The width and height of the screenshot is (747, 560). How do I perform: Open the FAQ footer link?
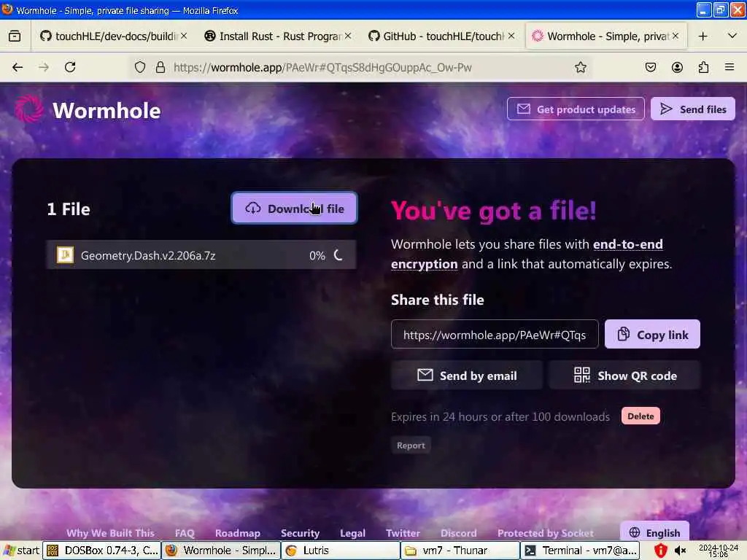[x=185, y=533]
